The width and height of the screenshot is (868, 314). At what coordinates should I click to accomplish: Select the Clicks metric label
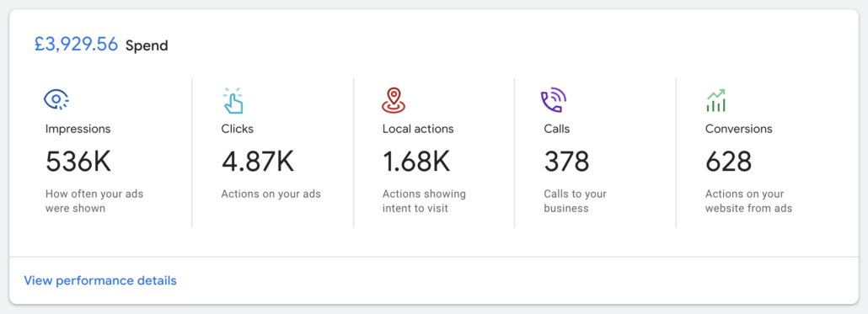(238, 129)
